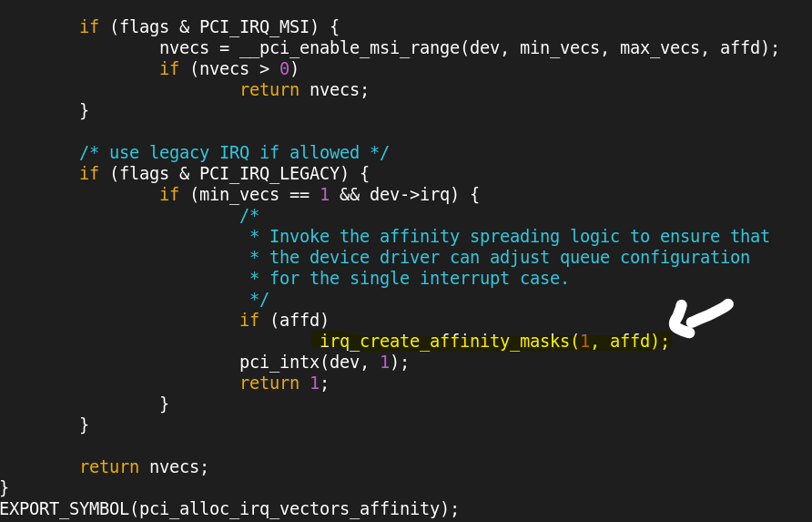
Task: Place cursor on the "if (affd)" line
Action: (283, 320)
